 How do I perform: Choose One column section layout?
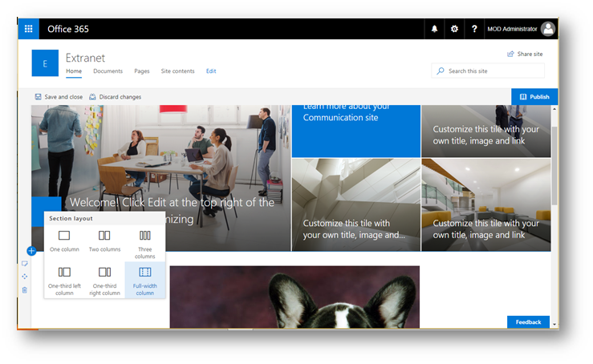pyautogui.click(x=64, y=241)
